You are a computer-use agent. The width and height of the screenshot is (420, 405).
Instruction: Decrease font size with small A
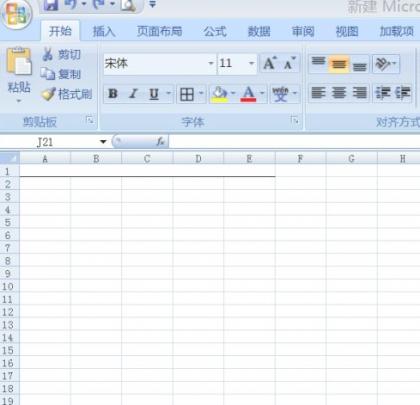290,63
